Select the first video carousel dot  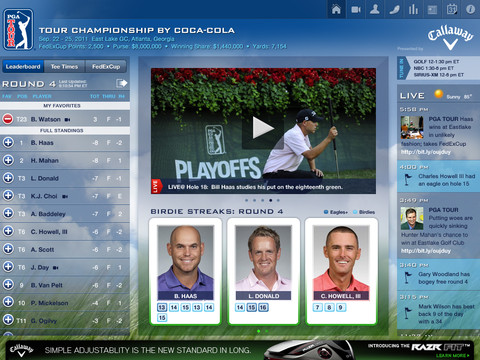pyautogui.click(x=246, y=200)
